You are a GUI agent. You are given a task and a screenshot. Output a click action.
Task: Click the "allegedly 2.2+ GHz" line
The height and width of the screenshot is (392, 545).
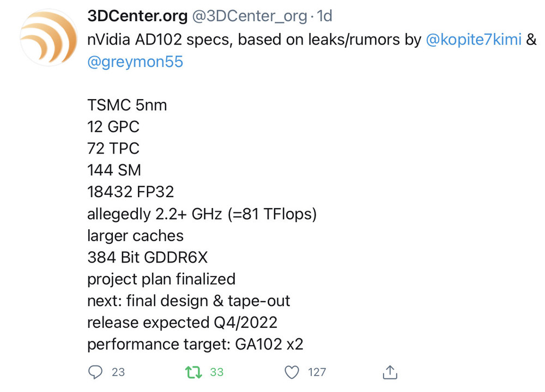pyautogui.click(x=202, y=214)
